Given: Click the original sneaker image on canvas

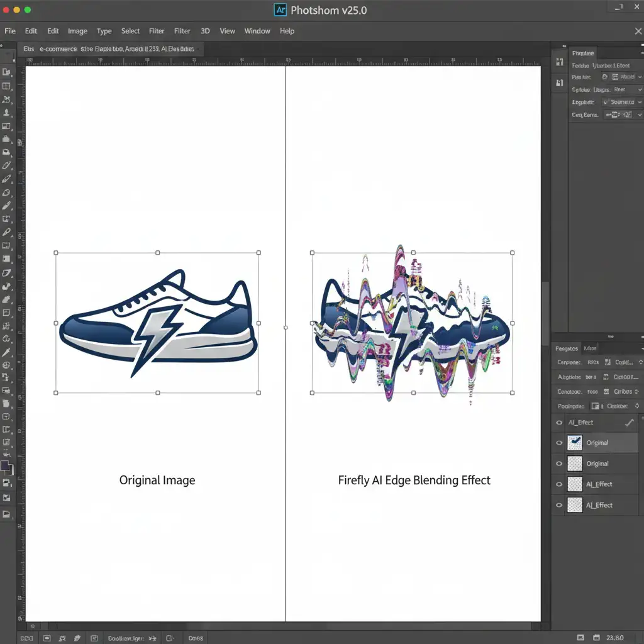Looking at the screenshot, I should pyautogui.click(x=157, y=323).
